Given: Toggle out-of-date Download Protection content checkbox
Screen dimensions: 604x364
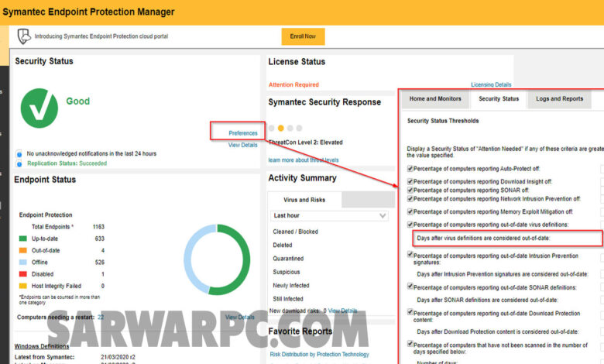Looking at the screenshot, I should point(410,312).
